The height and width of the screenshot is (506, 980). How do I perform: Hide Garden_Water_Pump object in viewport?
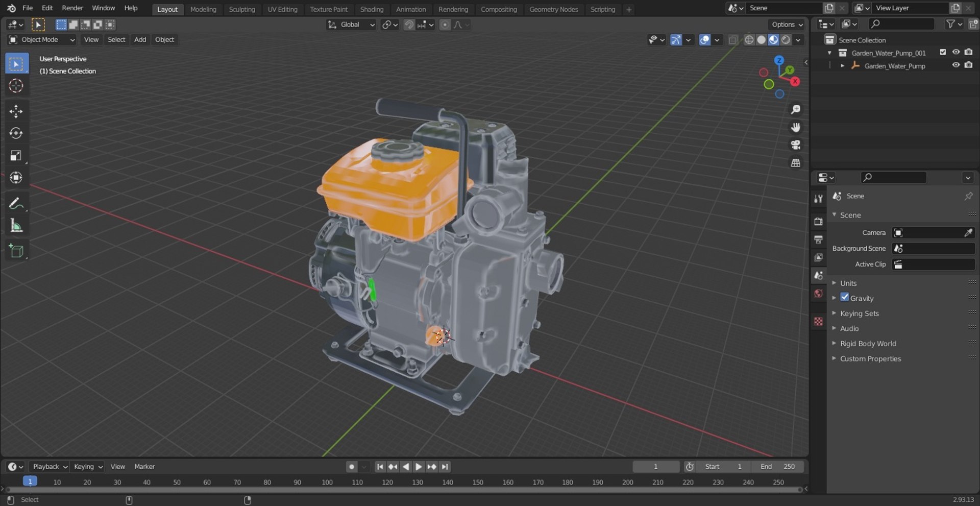[x=956, y=65]
